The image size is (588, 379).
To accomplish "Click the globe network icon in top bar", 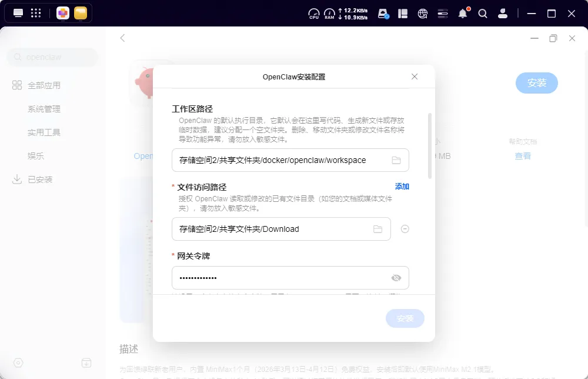I will pyautogui.click(x=423, y=14).
